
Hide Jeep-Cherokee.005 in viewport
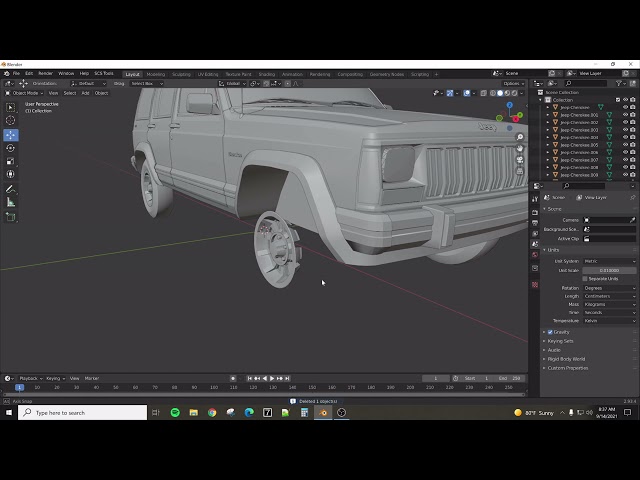(625, 145)
